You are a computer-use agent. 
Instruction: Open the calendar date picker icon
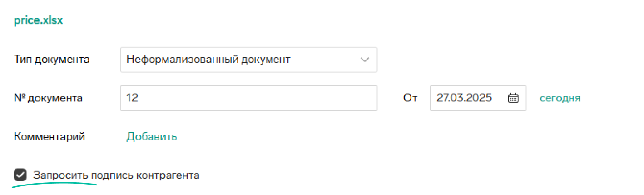point(513,98)
